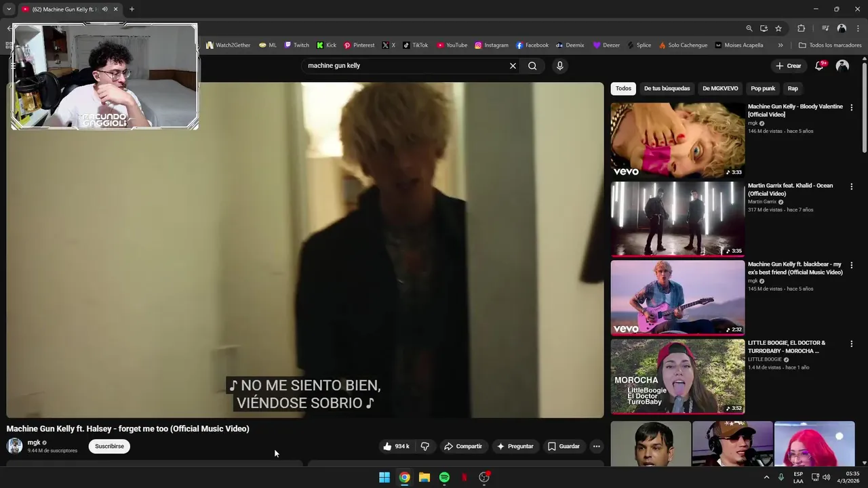
Task: Select the Todos filter chip
Action: tap(623, 88)
